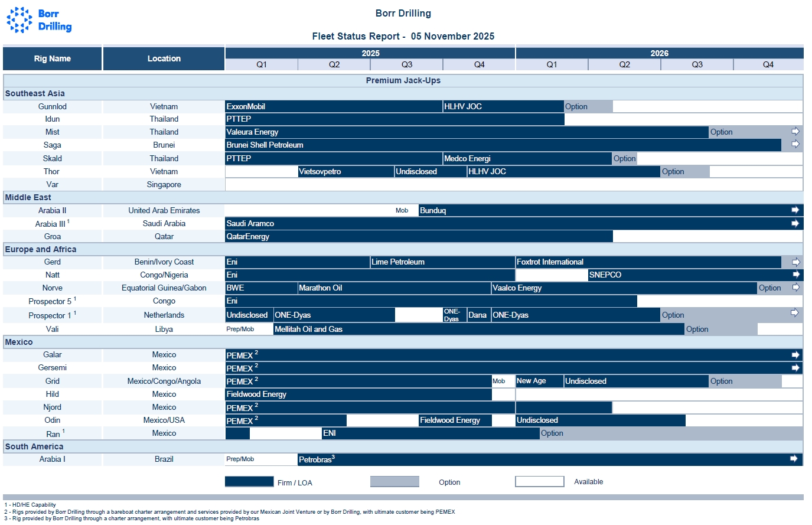The height and width of the screenshot is (525, 812).
Task: Click the arrow ending the Galar PEMEX bar
Action: tap(795, 355)
